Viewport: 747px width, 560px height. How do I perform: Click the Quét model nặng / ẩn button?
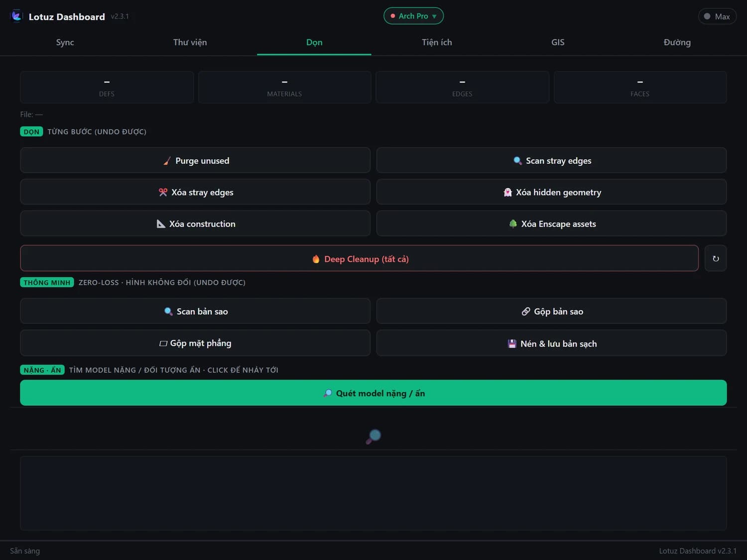point(373,393)
